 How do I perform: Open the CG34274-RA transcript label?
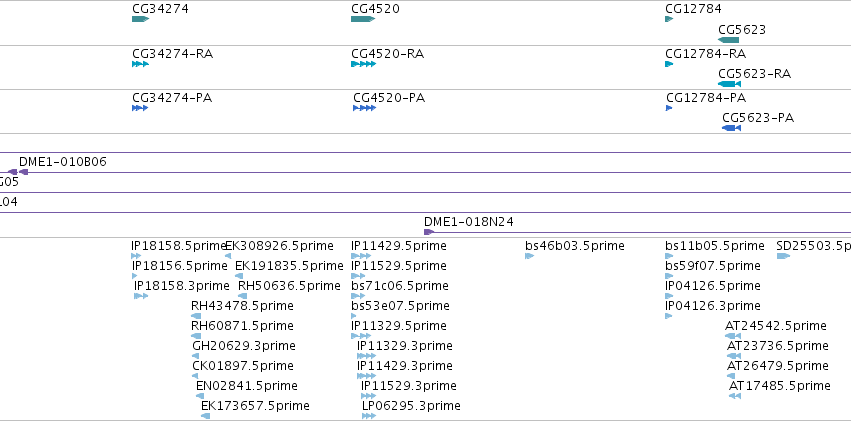pyautogui.click(x=172, y=54)
